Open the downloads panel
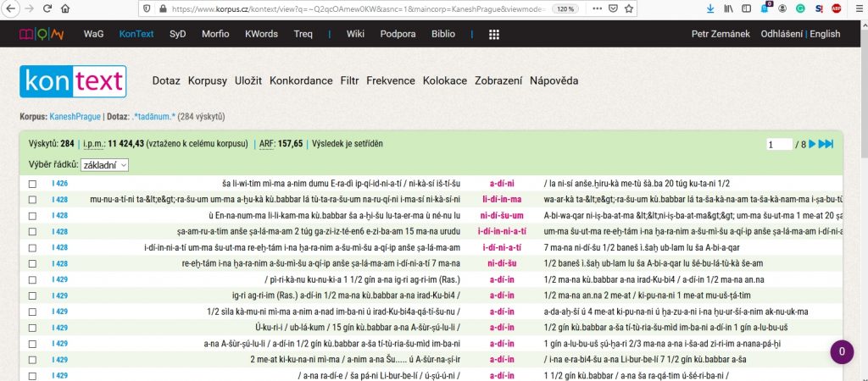 pyautogui.click(x=711, y=8)
